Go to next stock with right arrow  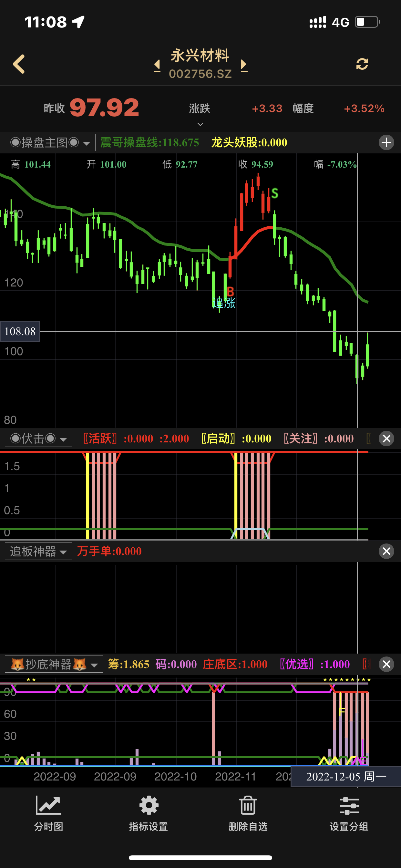[x=244, y=64]
